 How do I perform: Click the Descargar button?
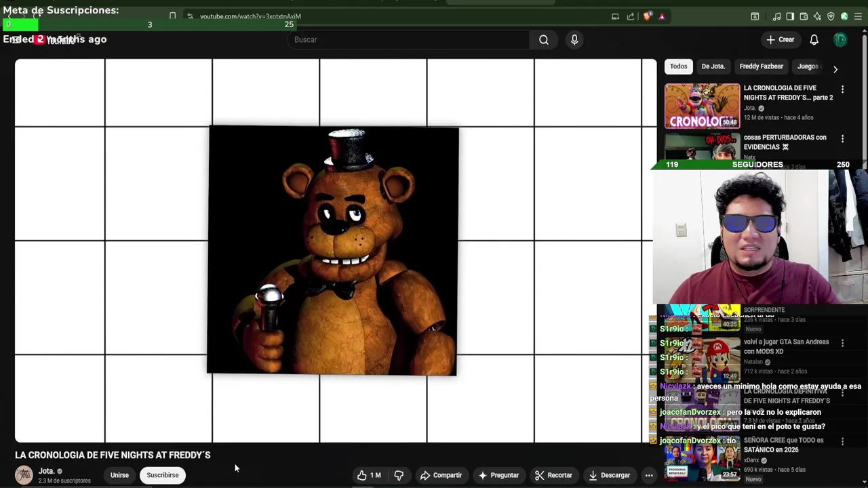tap(609, 475)
